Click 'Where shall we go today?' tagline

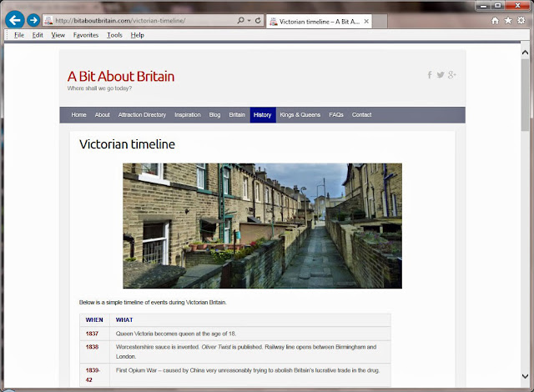[x=99, y=88]
